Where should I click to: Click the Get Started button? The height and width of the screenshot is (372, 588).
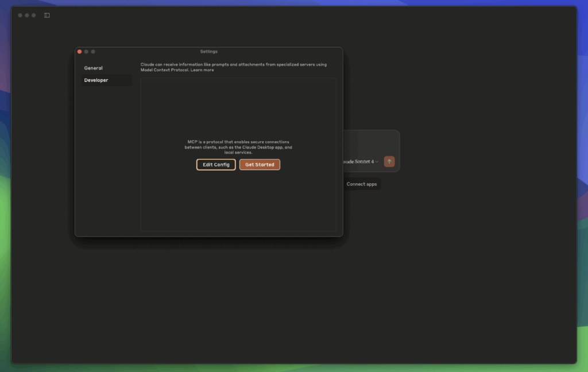[x=260, y=165]
